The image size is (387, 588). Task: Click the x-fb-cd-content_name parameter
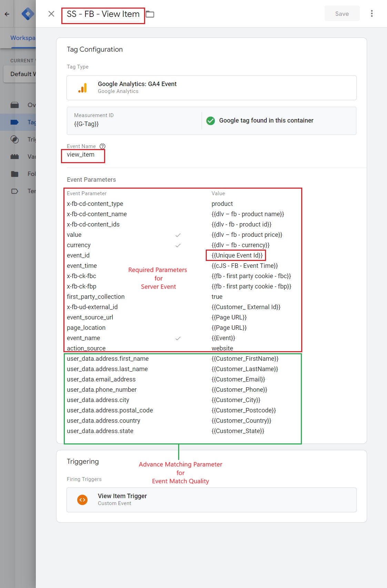point(97,214)
